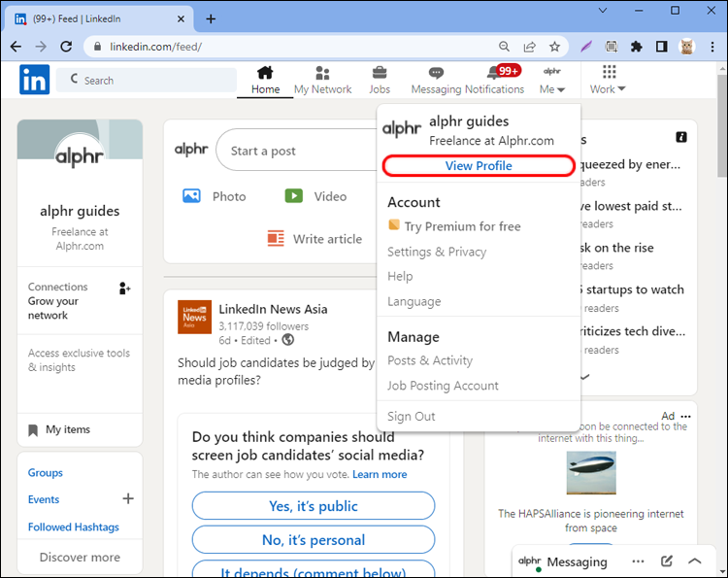Click View Profile button
Image resolution: width=728 pixels, height=578 pixels.
(x=479, y=166)
